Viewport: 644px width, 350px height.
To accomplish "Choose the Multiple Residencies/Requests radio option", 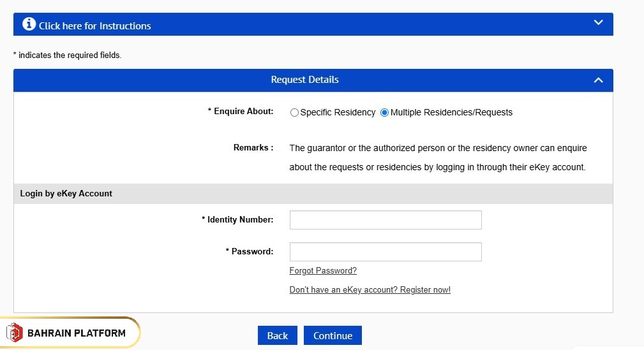I will [384, 113].
